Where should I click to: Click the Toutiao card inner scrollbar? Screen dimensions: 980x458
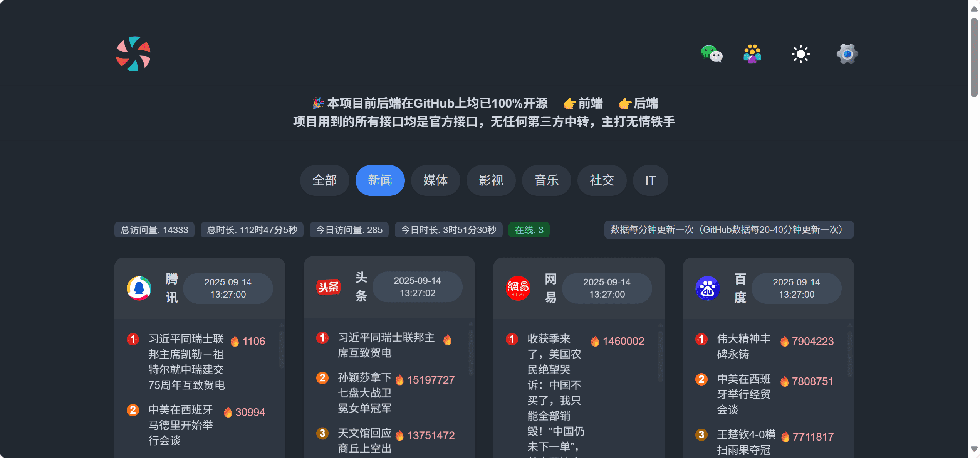tap(471, 352)
